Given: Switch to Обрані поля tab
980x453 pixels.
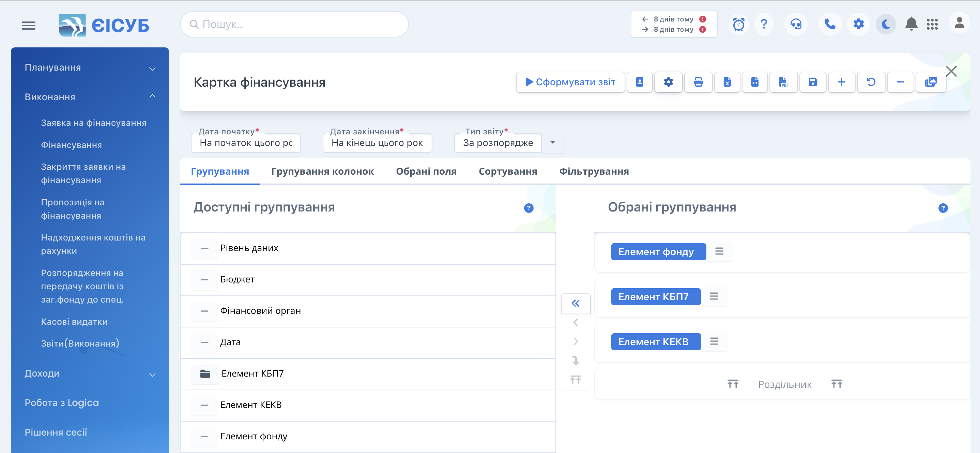Looking at the screenshot, I should tap(426, 172).
